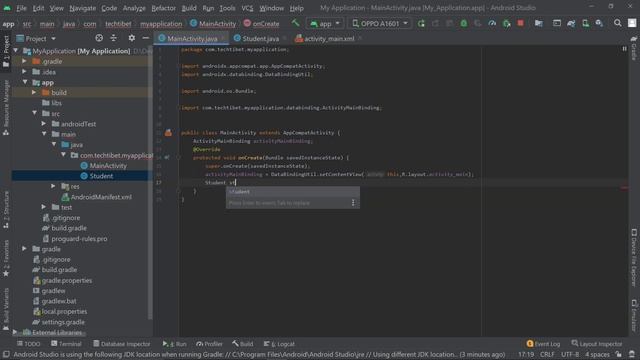Expand the androidTest folder
This screenshot has width=640, height=360.
[44, 124]
